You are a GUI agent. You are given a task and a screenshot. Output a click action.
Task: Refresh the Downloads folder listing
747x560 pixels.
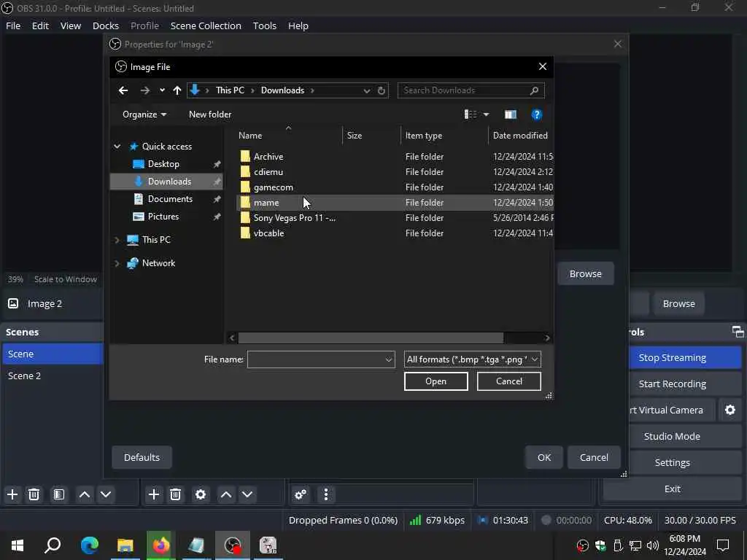[381, 90]
